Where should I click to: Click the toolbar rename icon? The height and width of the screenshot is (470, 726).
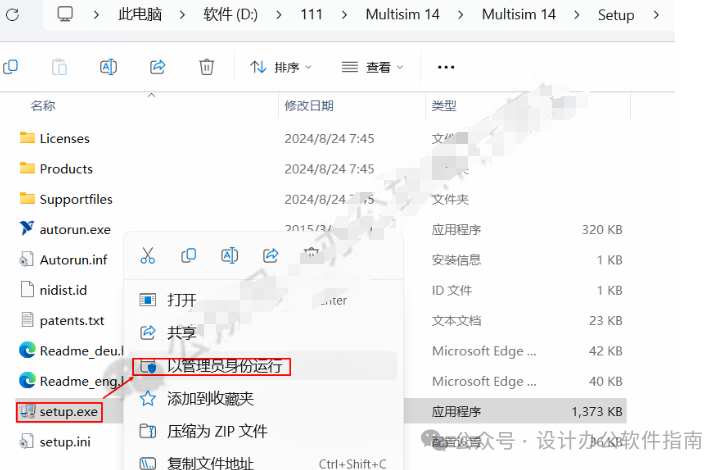tap(108, 67)
